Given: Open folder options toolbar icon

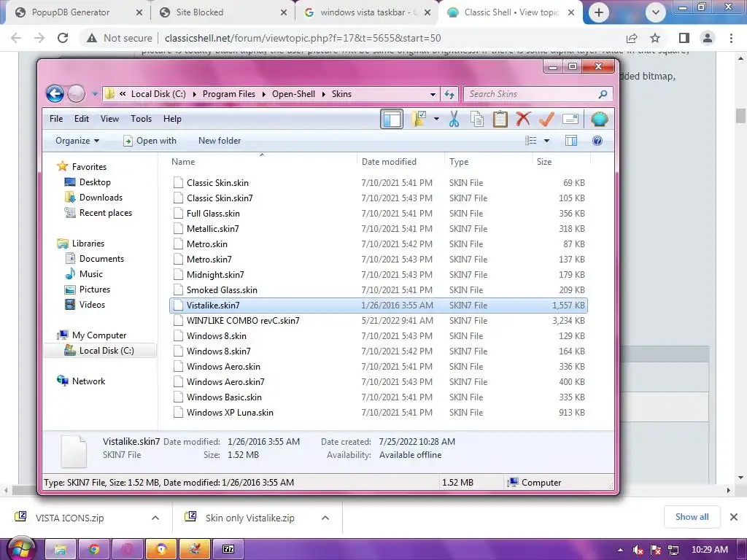Looking at the screenshot, I should 419,119.
